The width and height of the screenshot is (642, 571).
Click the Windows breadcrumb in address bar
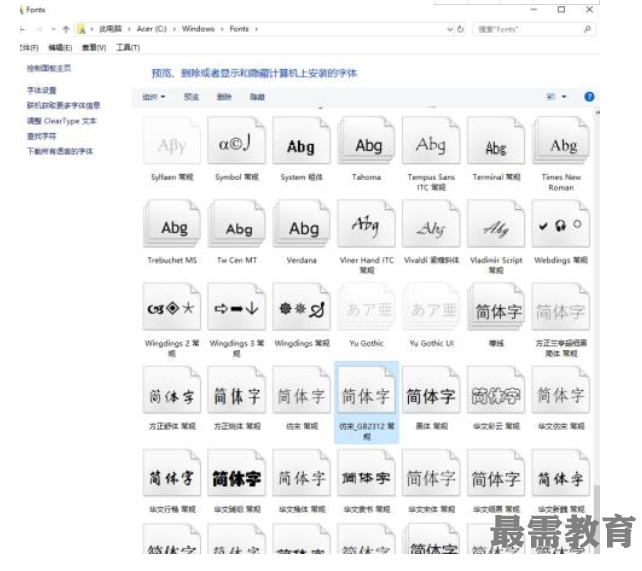pos(198,29)
